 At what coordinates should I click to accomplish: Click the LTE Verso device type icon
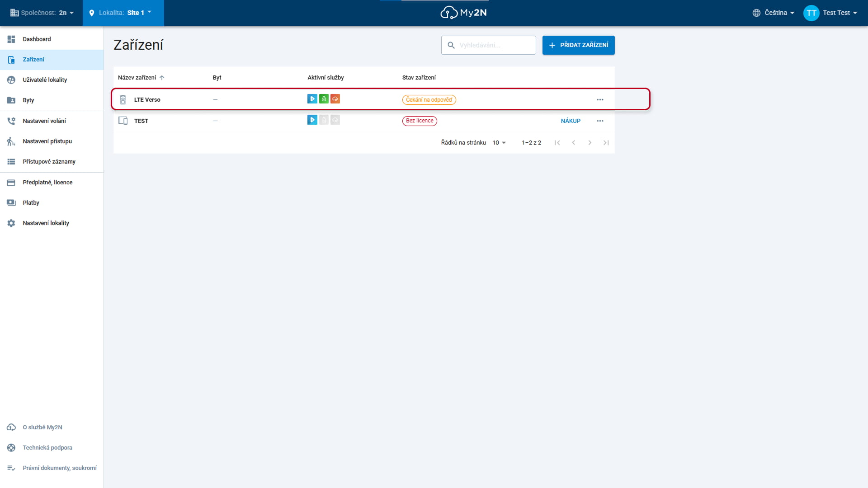pyautogui.click(x=123, y=100)
